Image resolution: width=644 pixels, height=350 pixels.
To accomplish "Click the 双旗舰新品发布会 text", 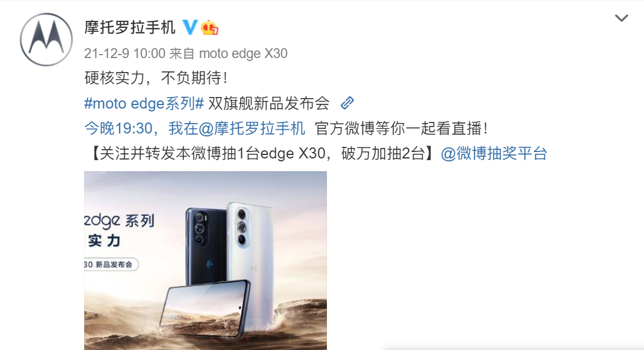I will pyautogui.click(x=269, y=103).
